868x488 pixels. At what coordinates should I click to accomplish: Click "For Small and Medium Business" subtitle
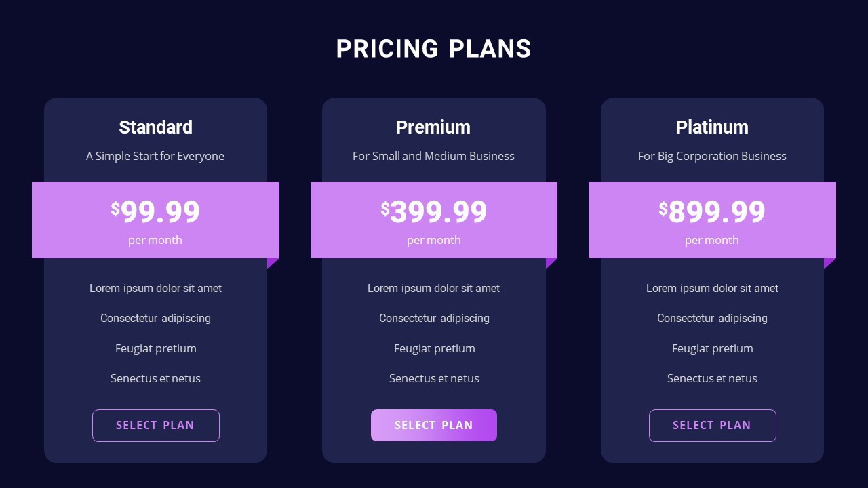pos(433,156)
